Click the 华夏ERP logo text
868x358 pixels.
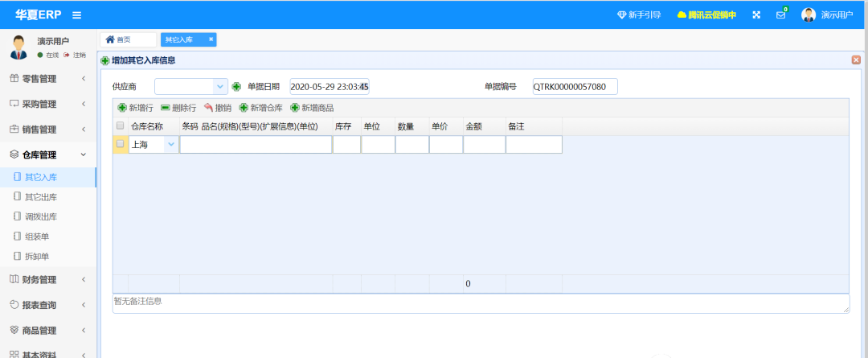point(39,15)
